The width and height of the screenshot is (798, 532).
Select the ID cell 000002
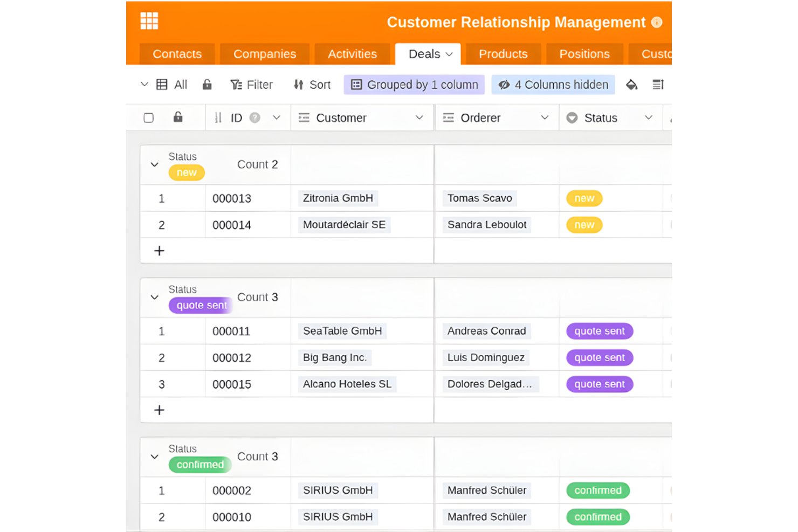click(x=248, y=490)
